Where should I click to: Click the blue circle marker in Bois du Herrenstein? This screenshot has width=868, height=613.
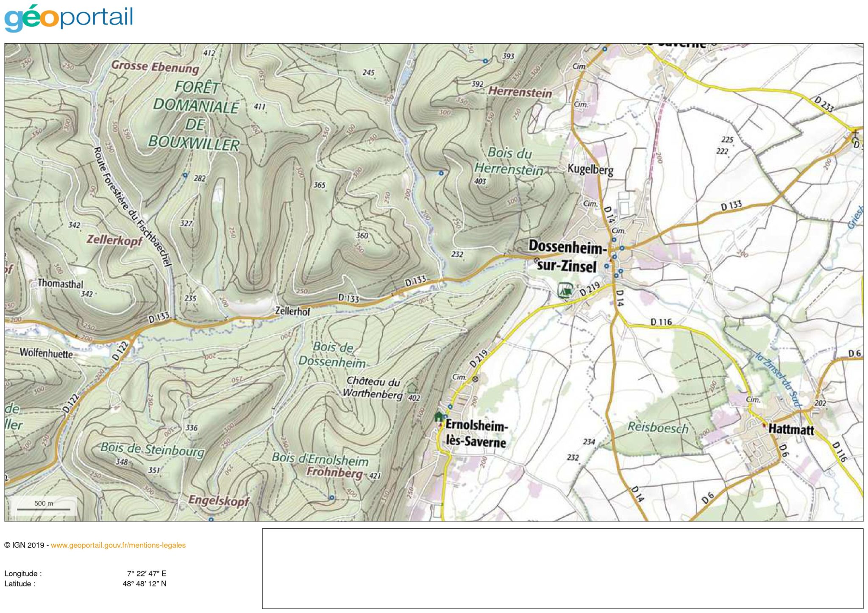point(441,173)
